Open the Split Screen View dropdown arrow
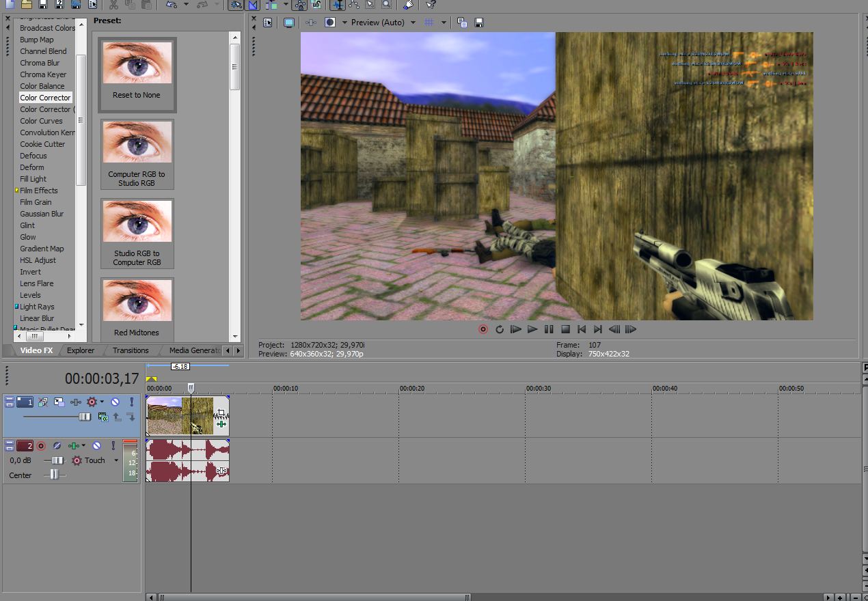The height and width of the screenshot is (601, 868). coord(344,23)
